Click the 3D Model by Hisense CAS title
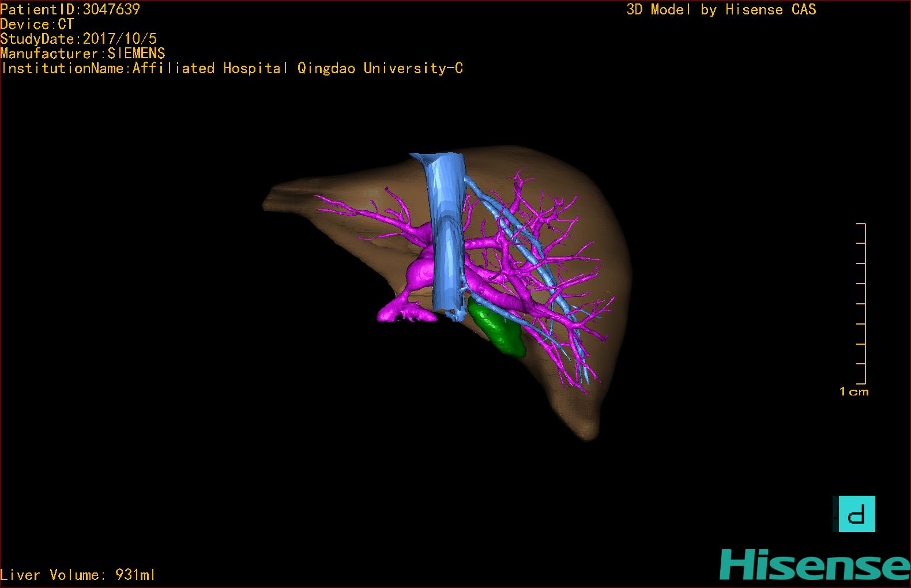The width and height of the screenshot is (911, 588). tap(721, 9)
